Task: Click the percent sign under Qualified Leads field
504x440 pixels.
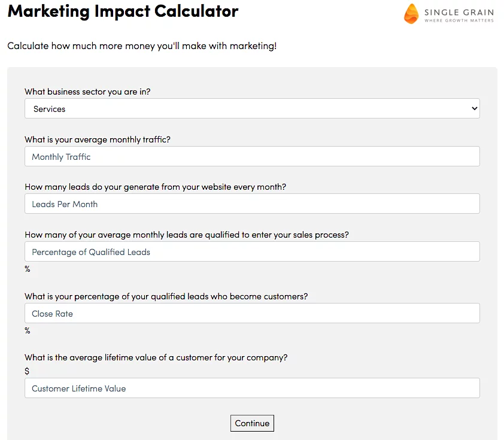Action: coord(28,269)
